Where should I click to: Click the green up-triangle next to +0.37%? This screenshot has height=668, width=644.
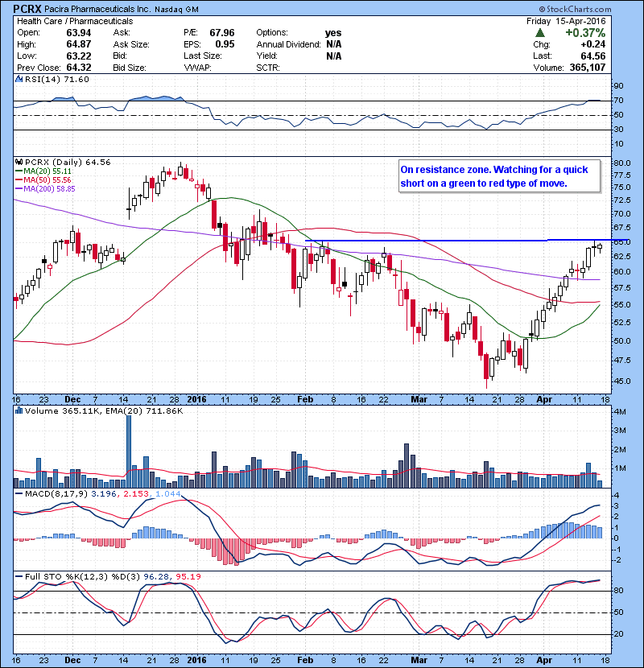pyautogui.click(x=539, y=33)
